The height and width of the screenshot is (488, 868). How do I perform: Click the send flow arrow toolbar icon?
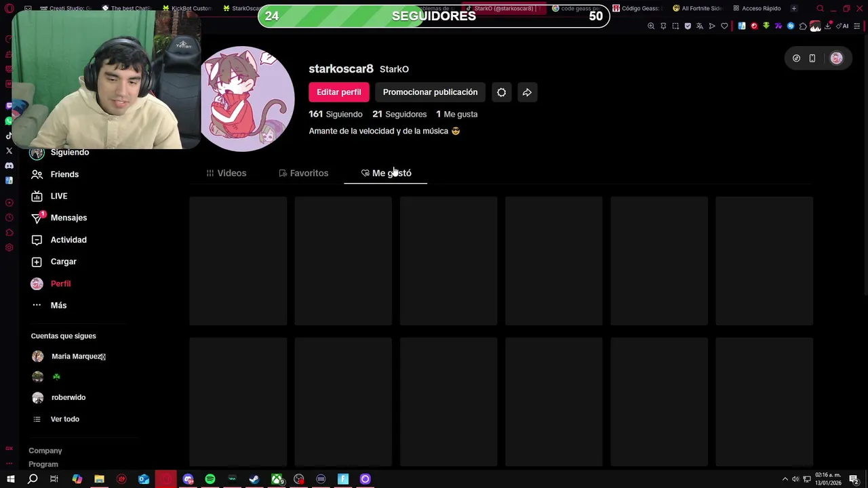tap(712, 26)
